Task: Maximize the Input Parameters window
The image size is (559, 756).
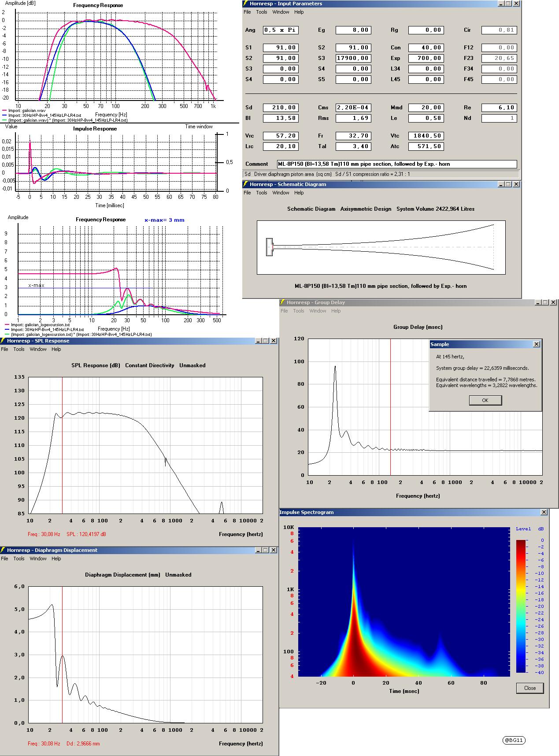Action: [509, 4]
